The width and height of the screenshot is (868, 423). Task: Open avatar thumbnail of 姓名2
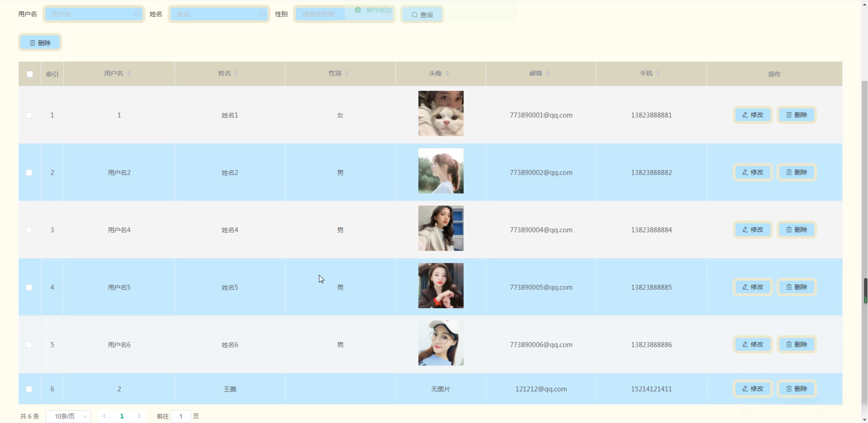[x=441, y=171]
